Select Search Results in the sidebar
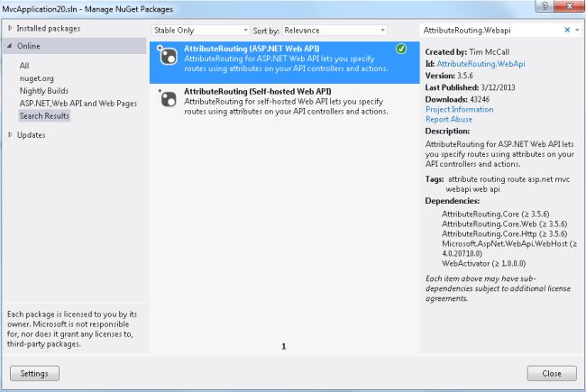The width and height of the screenshot is (586, 392). click(x=44, y=116)
